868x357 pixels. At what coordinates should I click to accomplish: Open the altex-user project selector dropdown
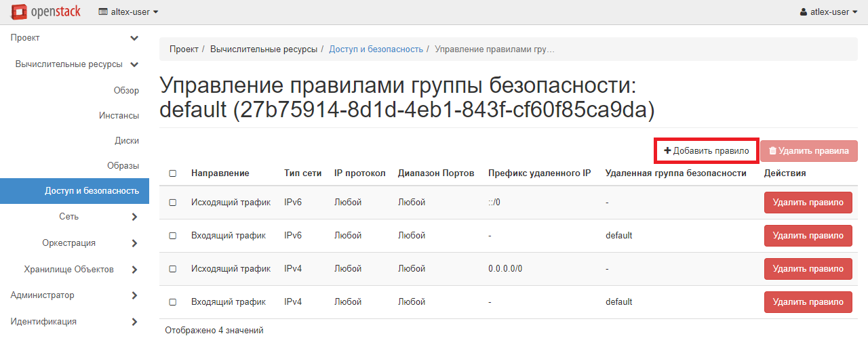pos(129,12)
